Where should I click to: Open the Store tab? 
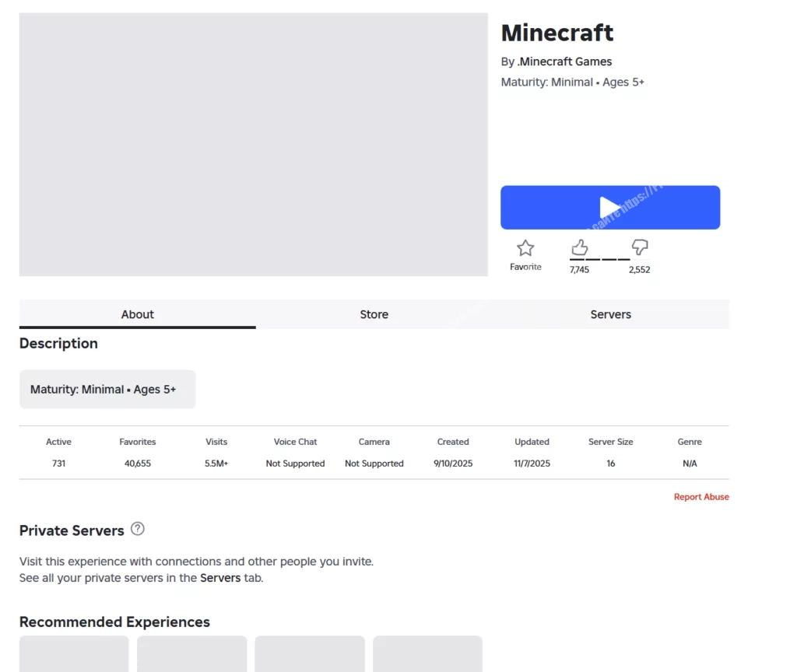tap(374, 314)
